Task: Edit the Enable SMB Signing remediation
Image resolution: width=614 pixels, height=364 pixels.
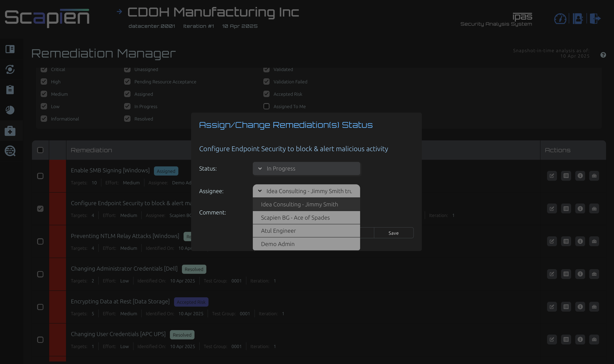Action: pos(552,176)
